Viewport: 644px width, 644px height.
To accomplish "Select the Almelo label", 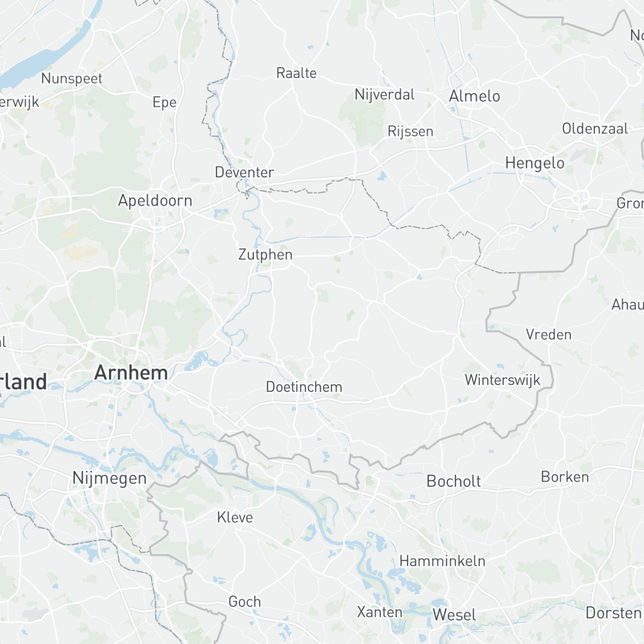I will coord(474,96).
